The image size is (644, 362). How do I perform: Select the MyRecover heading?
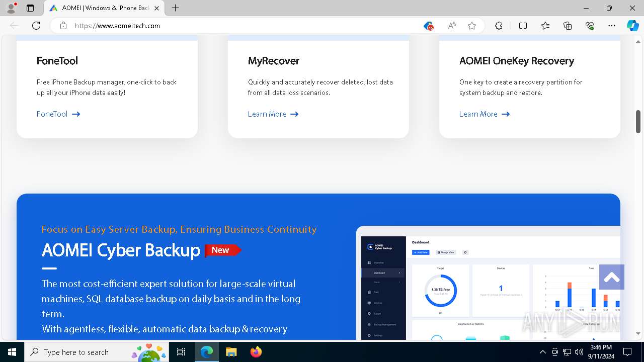(x=274, y=61)
